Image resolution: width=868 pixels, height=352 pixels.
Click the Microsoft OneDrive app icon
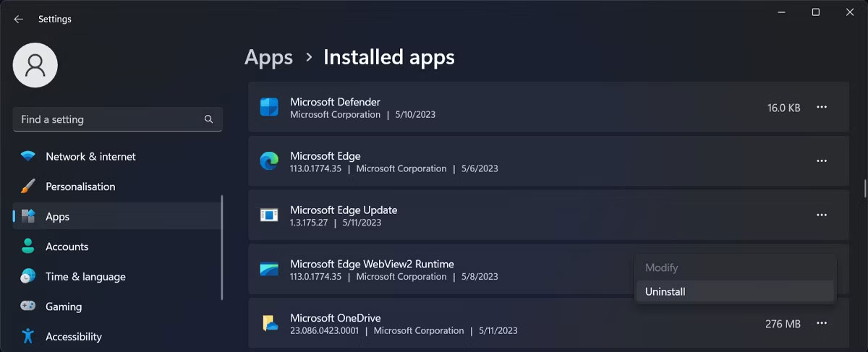tap(269, 324)
